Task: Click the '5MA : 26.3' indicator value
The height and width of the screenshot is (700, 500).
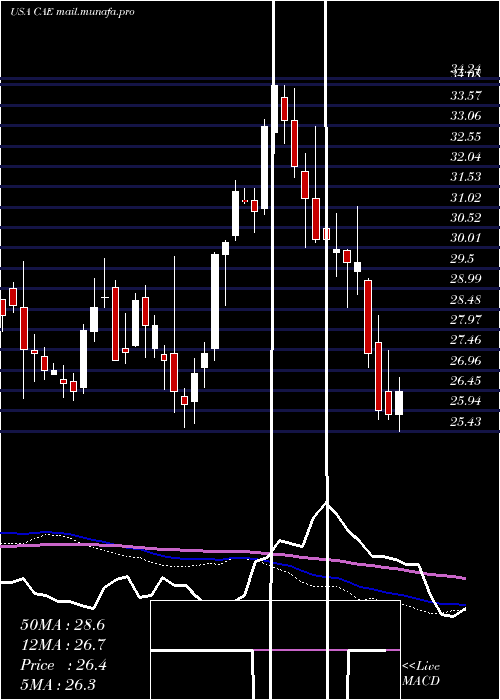Action: 58,685
